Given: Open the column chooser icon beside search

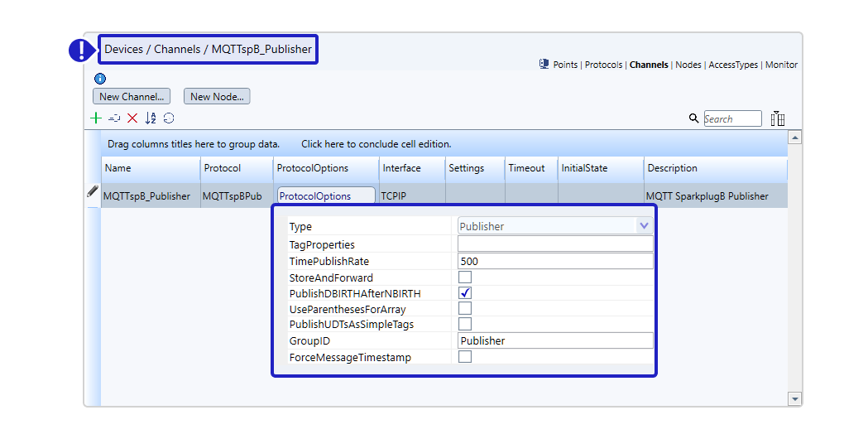Looking at the screenshot, I should (777, 118).
